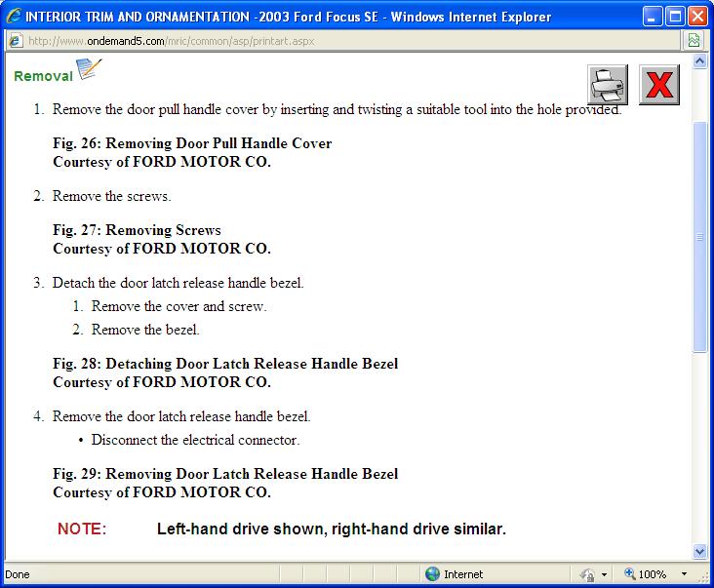Click 'Fig. 29: Removing Door Latch Release Handle Bezel'
Viewport: 714px width, 588px height.
tap(225, 473)
